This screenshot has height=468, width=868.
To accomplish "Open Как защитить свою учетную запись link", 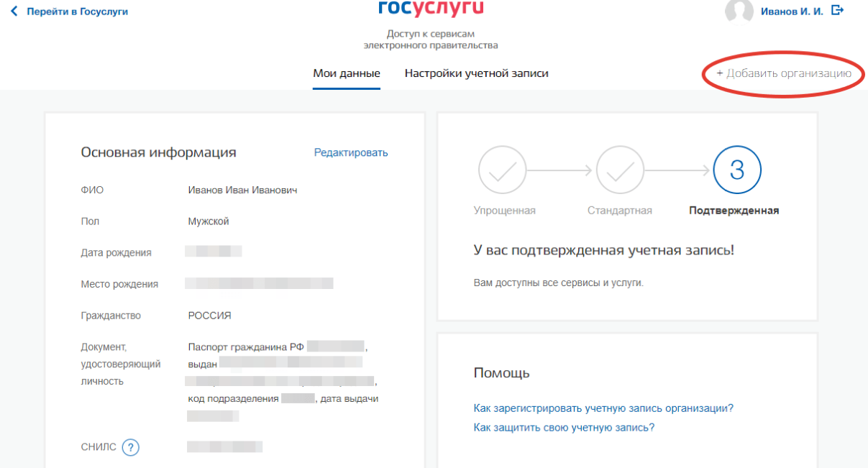I will click(x=564, y=428).
